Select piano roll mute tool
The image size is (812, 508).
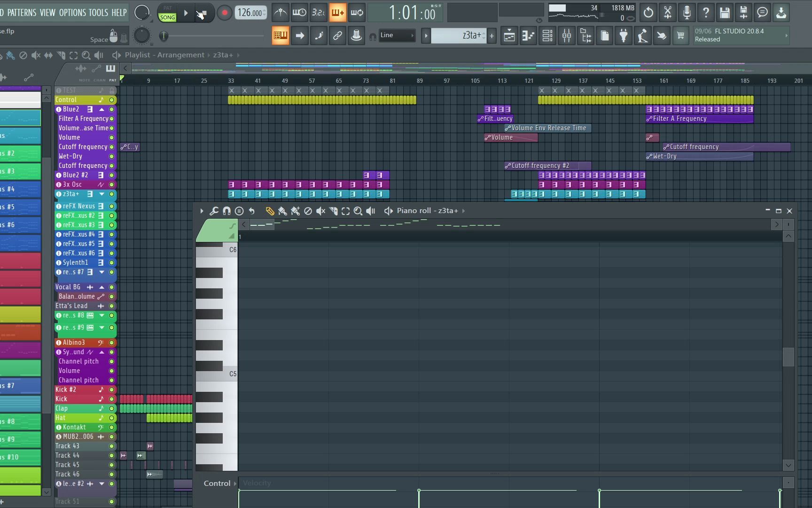[320, 211]
